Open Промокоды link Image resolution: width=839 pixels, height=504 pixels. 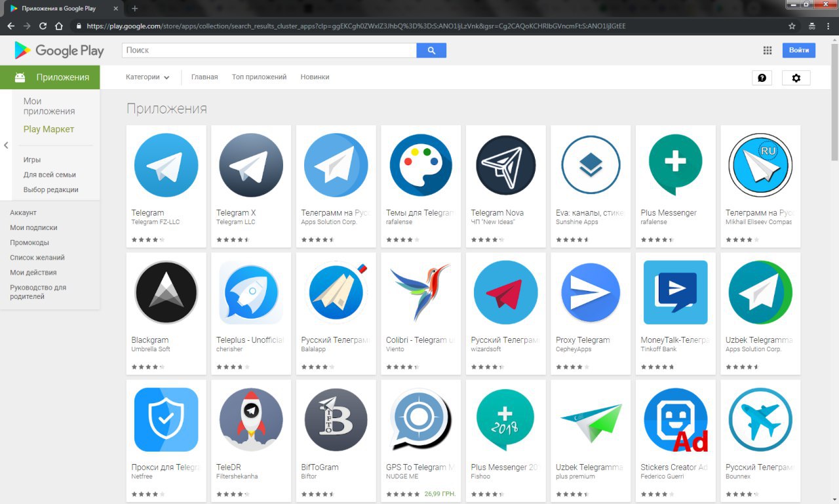pos(29,242)
